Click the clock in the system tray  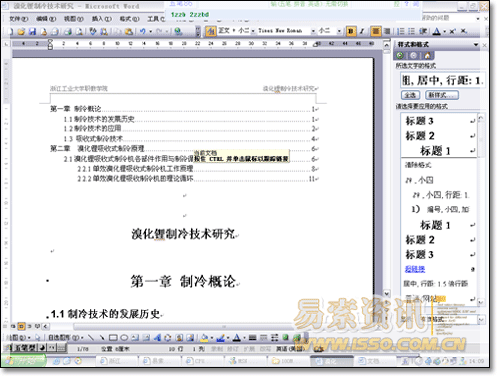click(476, 361)
